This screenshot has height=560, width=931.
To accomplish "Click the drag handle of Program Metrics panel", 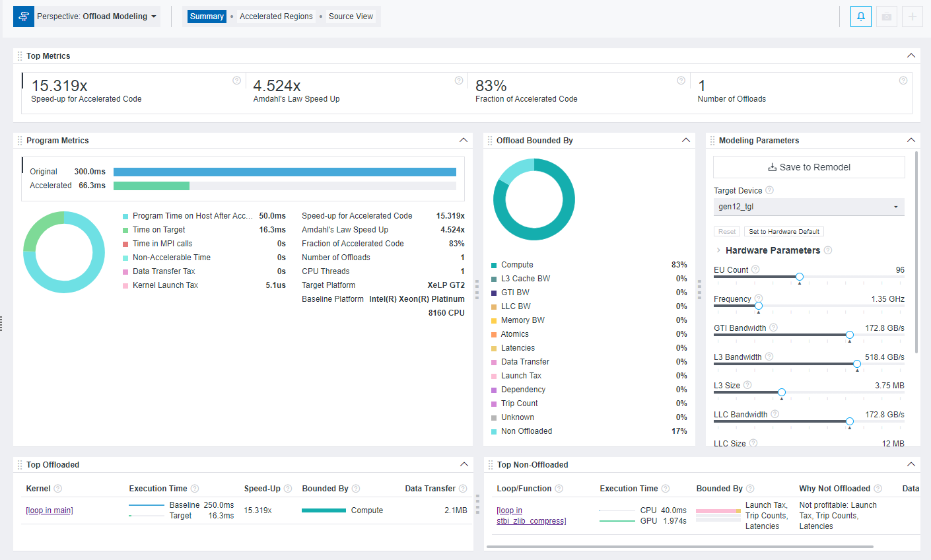I will (20, 141).
